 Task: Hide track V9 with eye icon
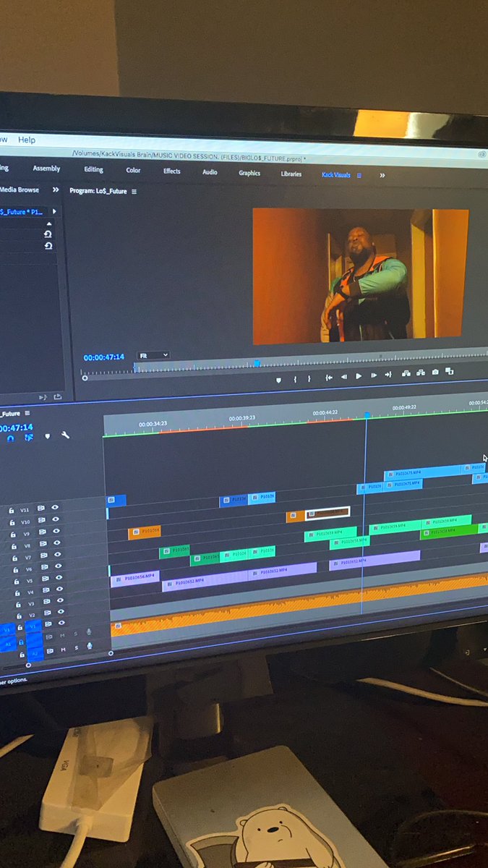(x=56, y=531)
